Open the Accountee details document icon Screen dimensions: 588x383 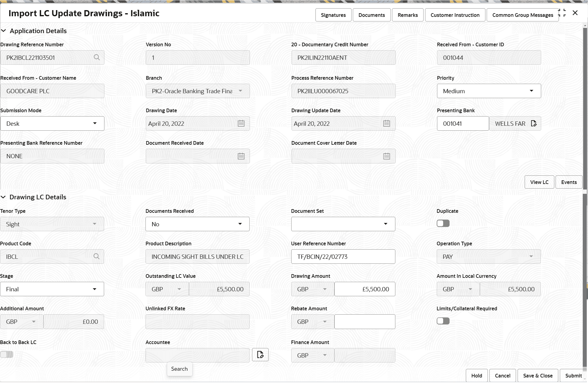260,354
